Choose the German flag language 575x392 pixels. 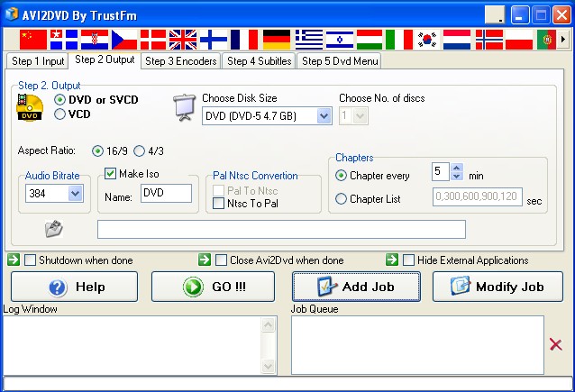(x=277, y=40)
